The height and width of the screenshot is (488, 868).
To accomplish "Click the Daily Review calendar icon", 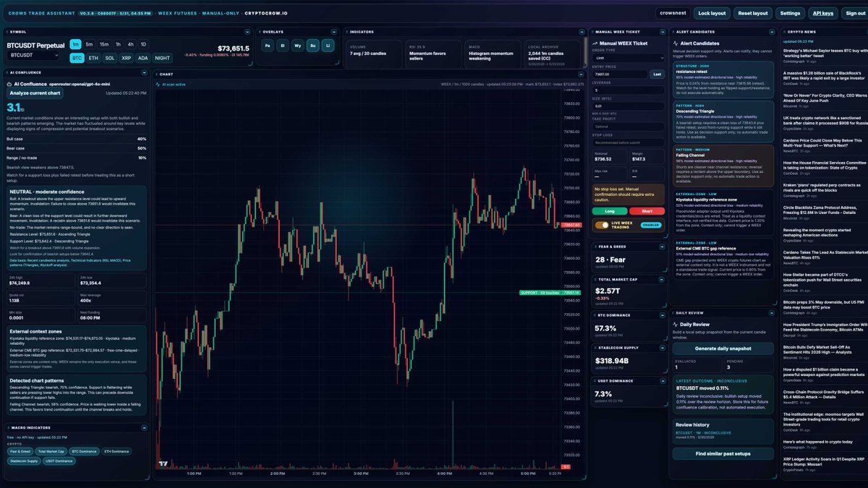I will tap(676, 325).
